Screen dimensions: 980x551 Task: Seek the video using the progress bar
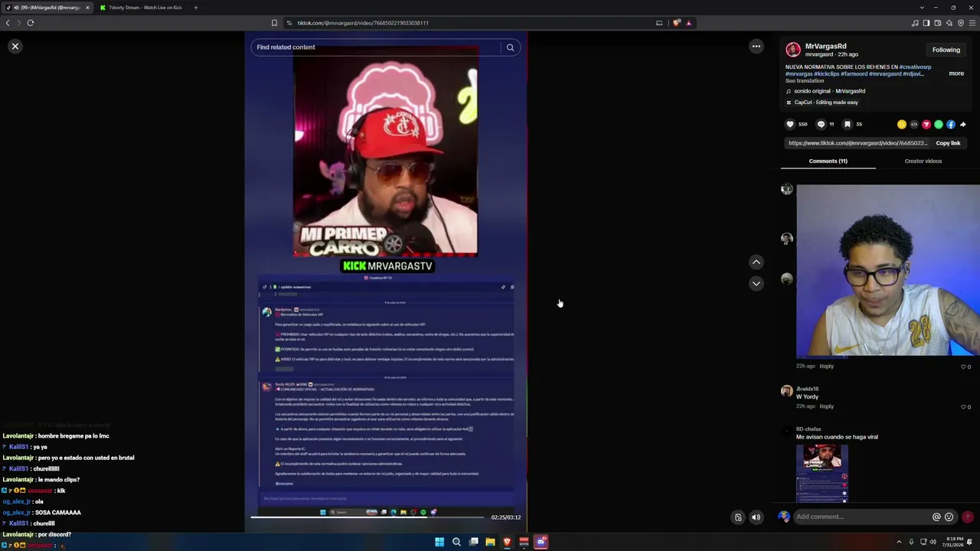click(367, 517)
